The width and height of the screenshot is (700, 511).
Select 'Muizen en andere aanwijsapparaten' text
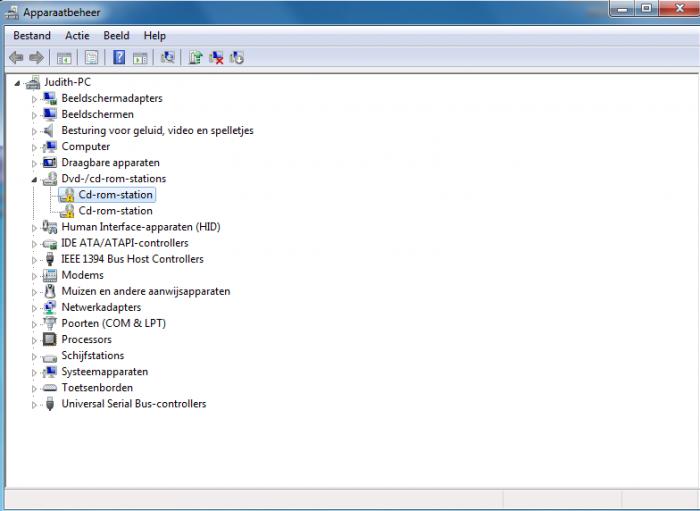[x=146, y=291]
